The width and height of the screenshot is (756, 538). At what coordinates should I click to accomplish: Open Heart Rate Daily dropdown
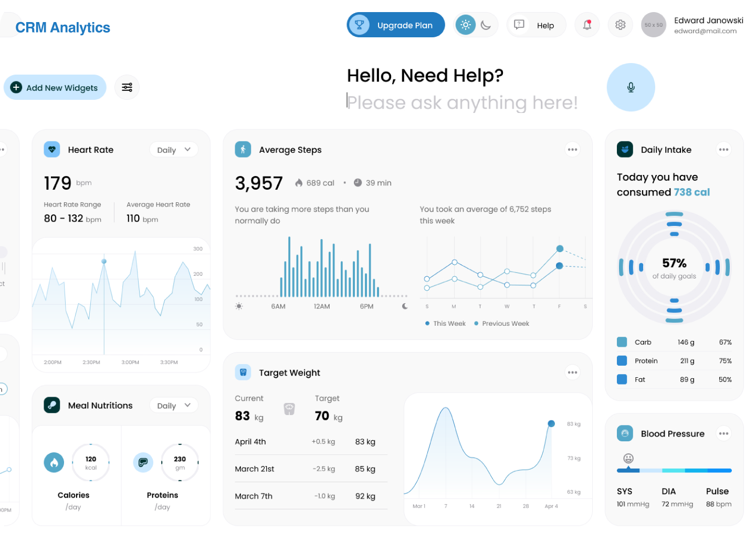174,150
